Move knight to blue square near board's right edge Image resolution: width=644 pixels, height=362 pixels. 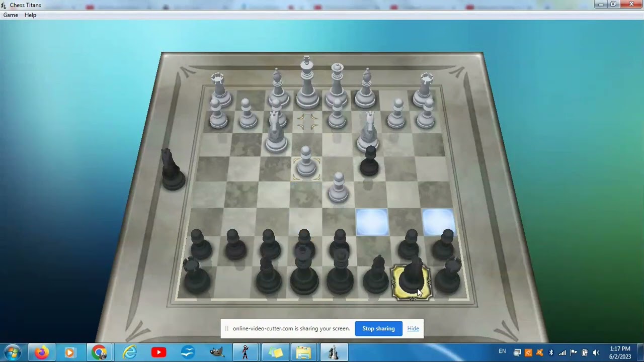(x=438, y=222)
